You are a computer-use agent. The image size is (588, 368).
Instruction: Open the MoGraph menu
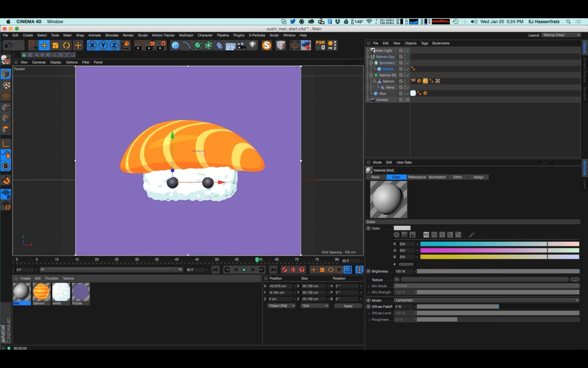click(x=186, y=35)
